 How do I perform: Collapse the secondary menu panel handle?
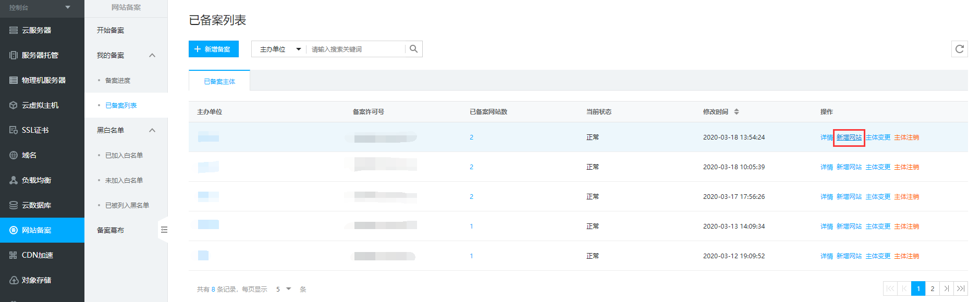(164, 230)
